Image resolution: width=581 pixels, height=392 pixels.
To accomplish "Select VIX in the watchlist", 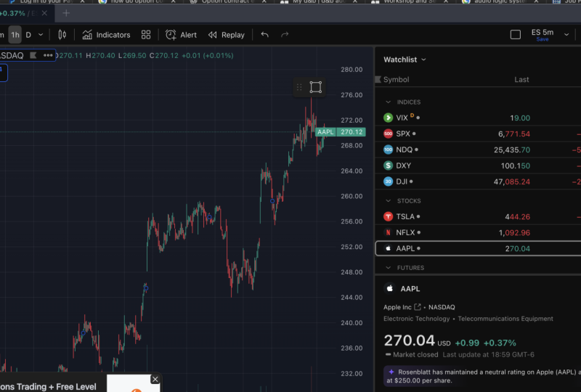I will [478, 118].
